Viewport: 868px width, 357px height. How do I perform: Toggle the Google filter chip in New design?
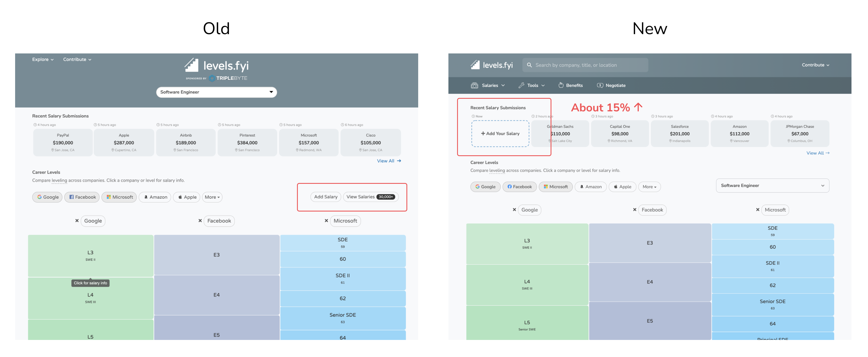coord(485,187)
